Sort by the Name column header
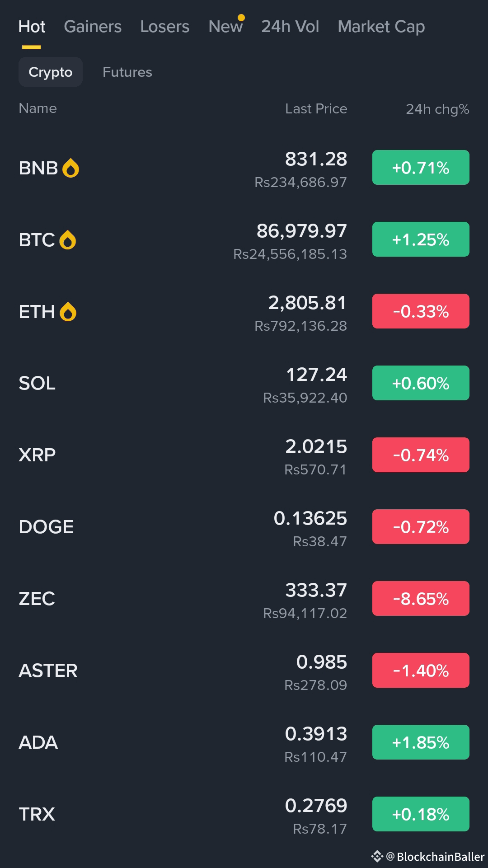 pyautogui.click(x=38, y=108)
